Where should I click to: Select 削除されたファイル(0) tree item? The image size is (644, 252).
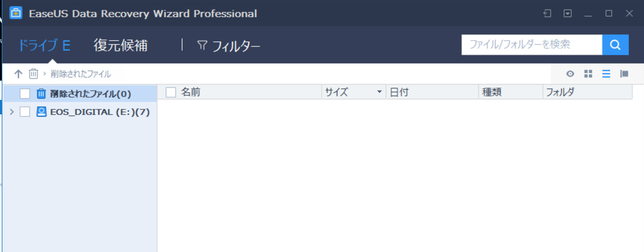tap(80, 94)
